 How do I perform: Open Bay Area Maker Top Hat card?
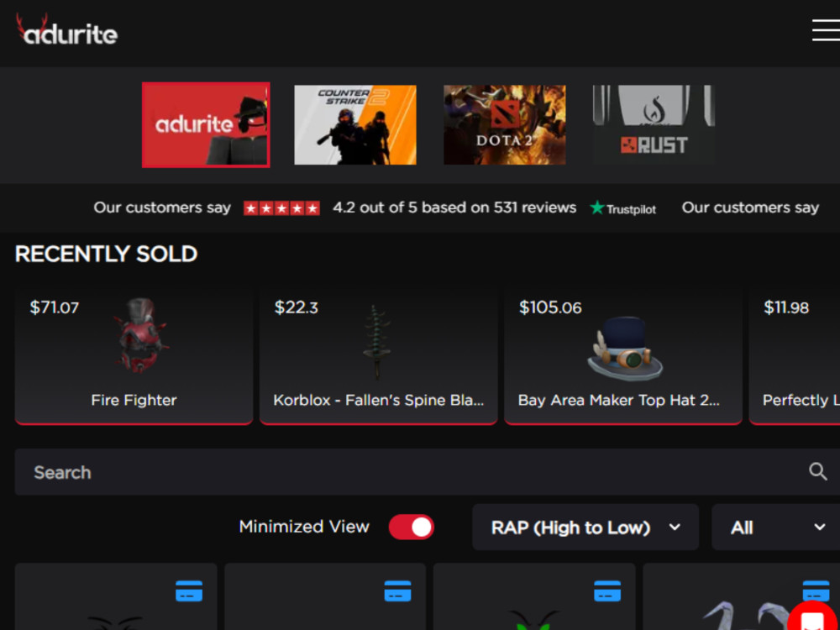pos(623,354)
